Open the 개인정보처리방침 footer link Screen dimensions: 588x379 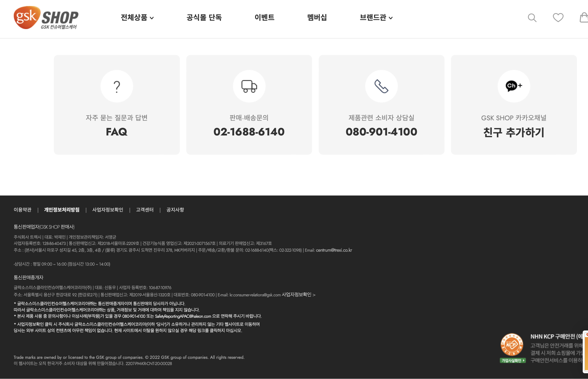point(62,210)
